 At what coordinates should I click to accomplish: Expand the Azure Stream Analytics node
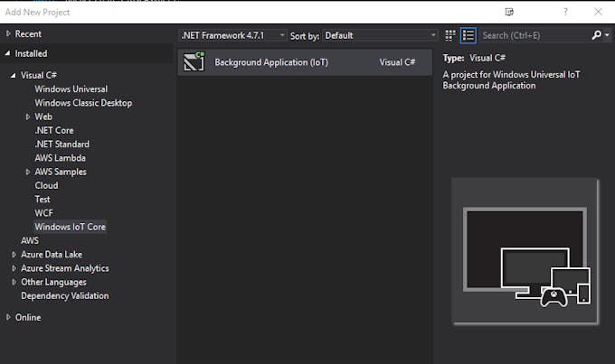(14, 268)
